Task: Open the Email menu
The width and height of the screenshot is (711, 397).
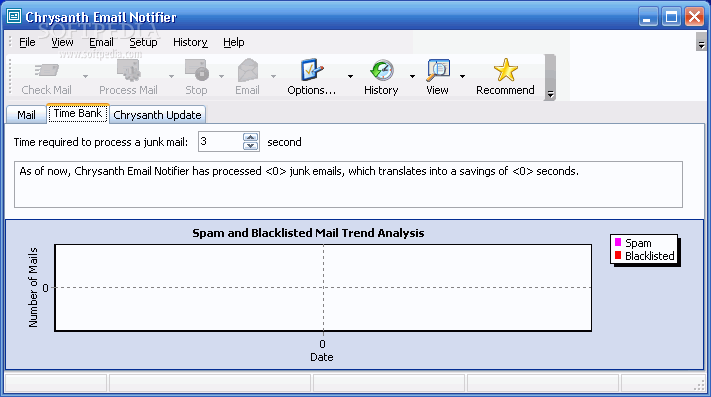Action: coord(101,42)
